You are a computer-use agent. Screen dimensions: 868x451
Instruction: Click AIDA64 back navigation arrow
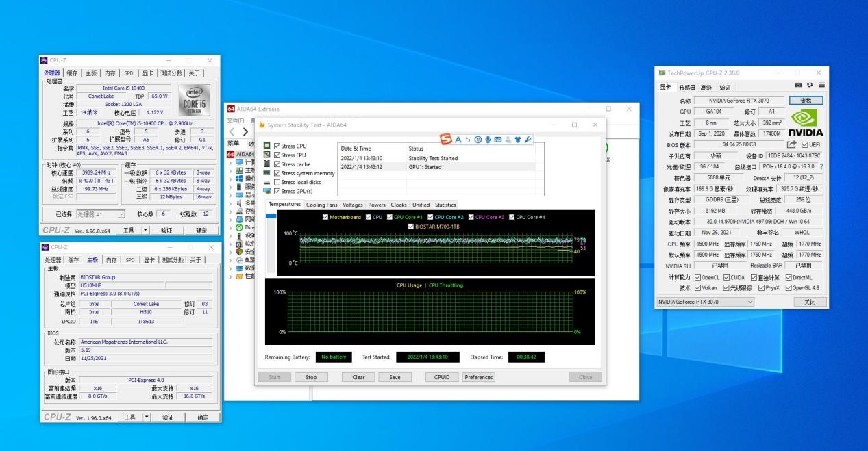coord(232,132)
